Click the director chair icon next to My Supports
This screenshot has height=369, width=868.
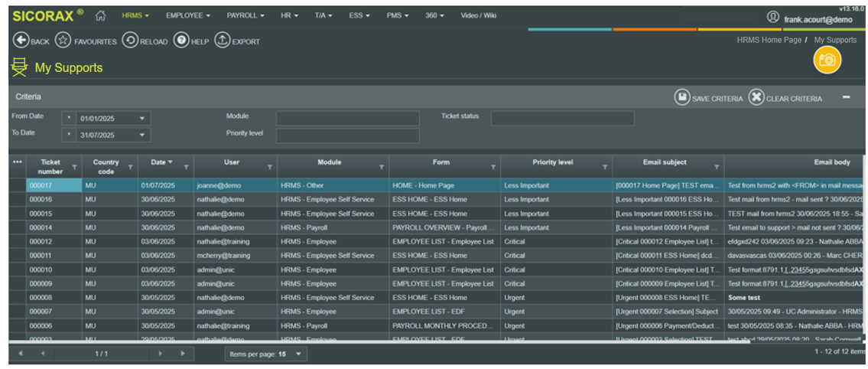click(19, 67)
